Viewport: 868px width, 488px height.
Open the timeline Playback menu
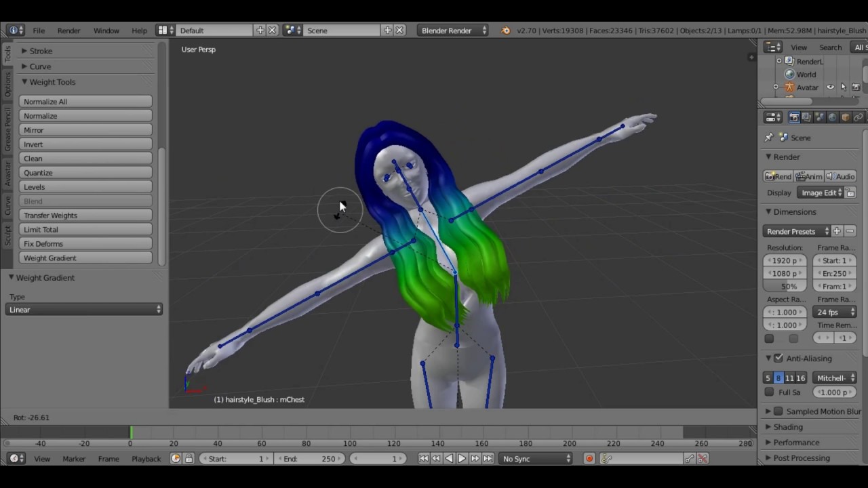(146, 459)
